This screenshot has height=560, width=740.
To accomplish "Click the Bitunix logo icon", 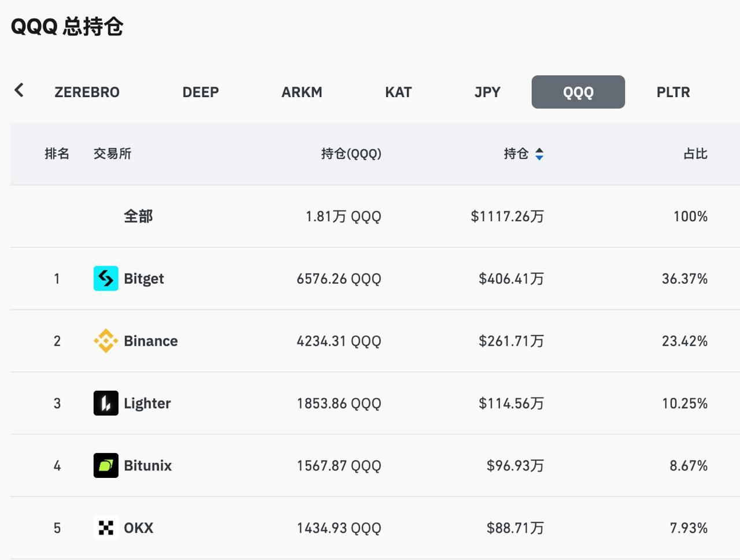I will 106,466.
